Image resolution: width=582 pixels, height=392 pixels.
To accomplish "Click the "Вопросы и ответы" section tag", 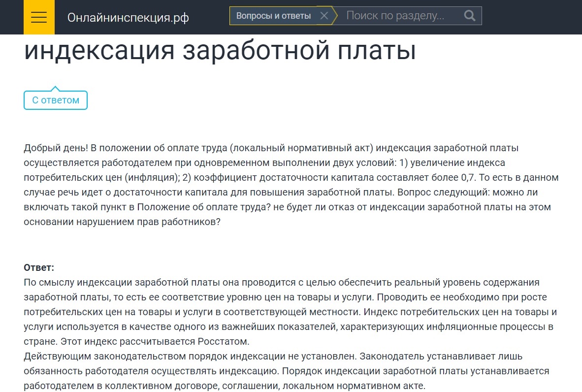I will tap(273, 16).
